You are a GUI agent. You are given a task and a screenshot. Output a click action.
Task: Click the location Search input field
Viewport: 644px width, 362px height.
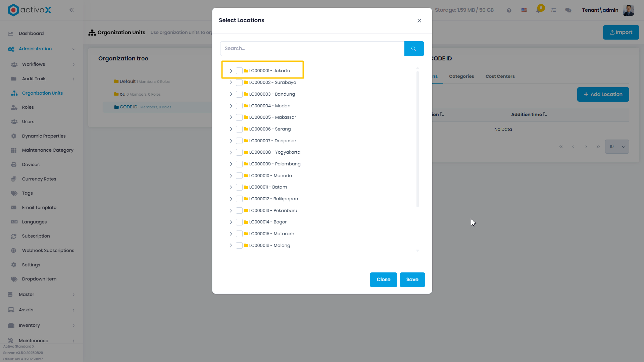[312, 49]
